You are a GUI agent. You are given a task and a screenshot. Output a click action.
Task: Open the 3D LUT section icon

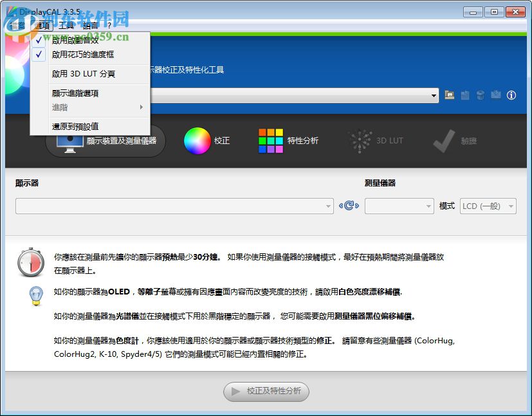tap(358, 140)
